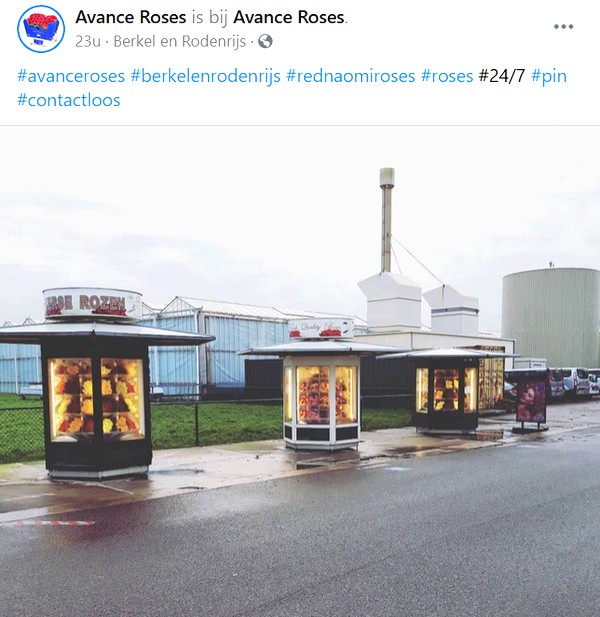
Task: Click the tall chimney in the photo
Action: [x=387, y=220]
